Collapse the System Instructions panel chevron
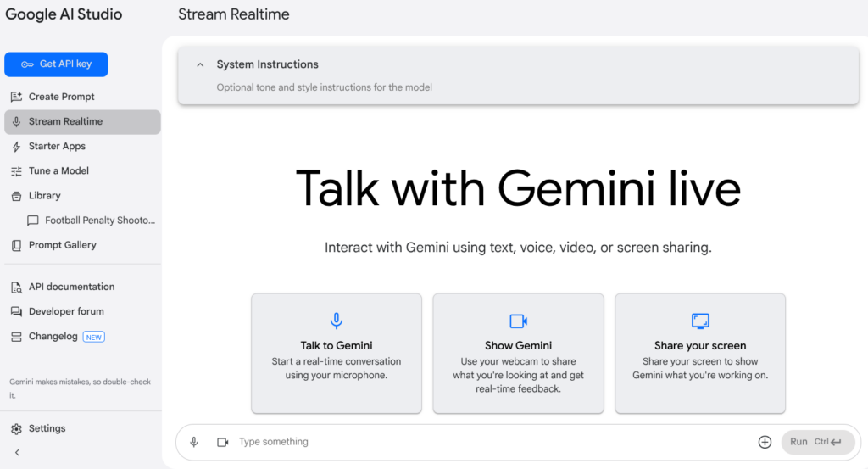The width and height of the screenshot is (868, 469). [200, 64]
